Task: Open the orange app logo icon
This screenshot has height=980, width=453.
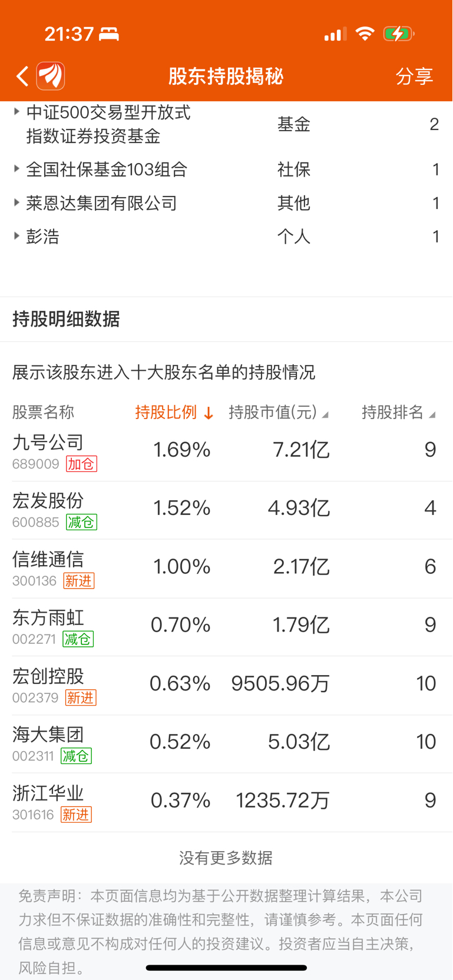Action: (x=51, y=76)
